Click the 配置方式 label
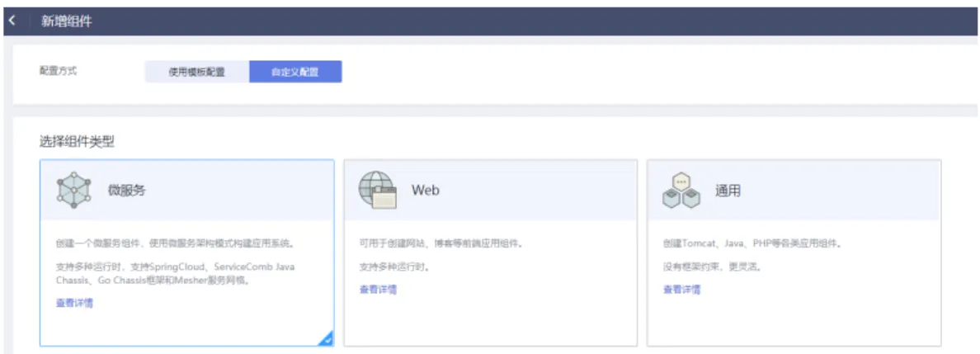Screen dimensions: 980x354 [58, 71]
